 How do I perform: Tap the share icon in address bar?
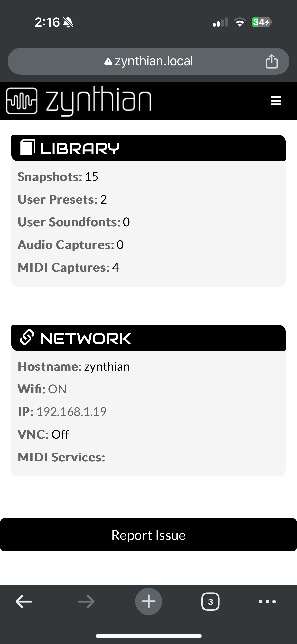coord(272,61)
